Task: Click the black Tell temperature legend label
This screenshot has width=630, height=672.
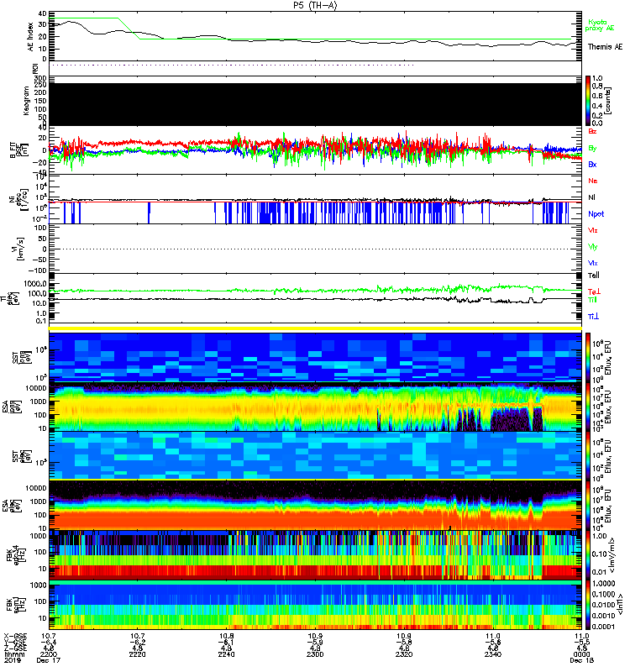Action: tap(594, 276)
